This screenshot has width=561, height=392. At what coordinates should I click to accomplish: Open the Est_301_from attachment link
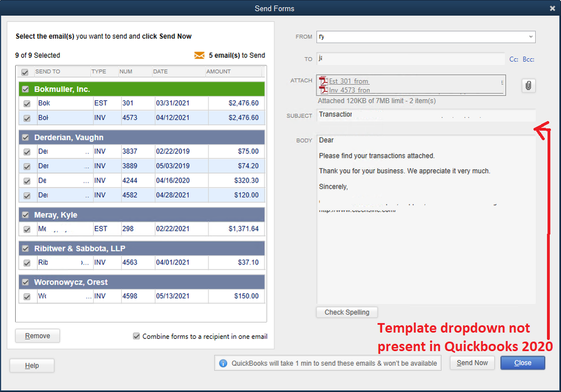point(349,81)
